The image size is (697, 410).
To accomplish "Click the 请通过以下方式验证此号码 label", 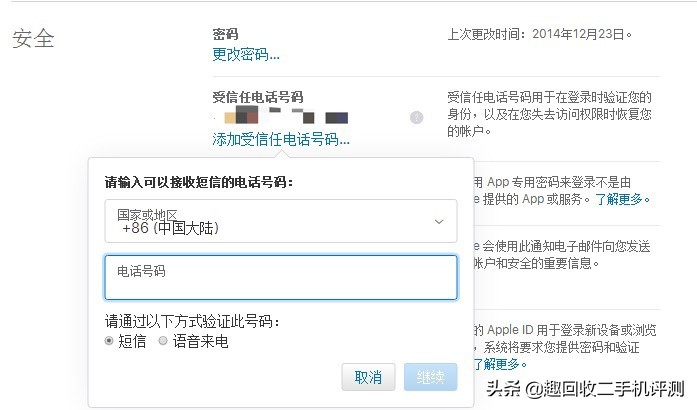I will pos(191,322).
